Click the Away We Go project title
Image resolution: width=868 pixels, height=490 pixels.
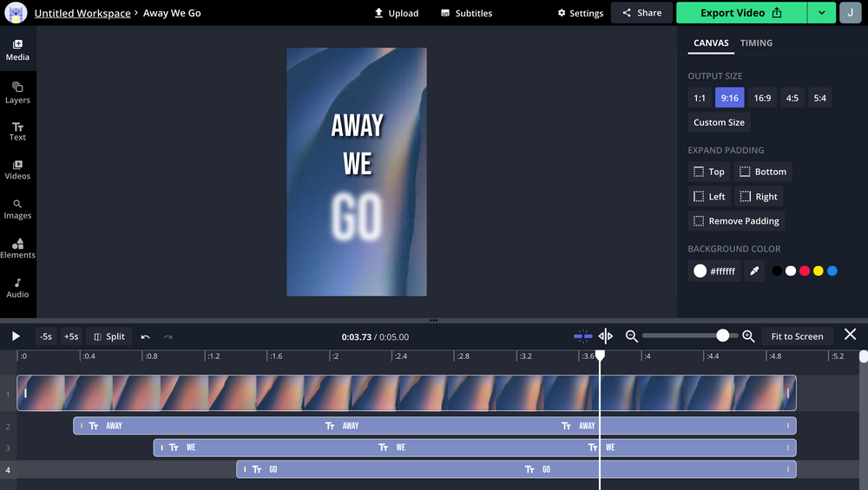[172, 13]
